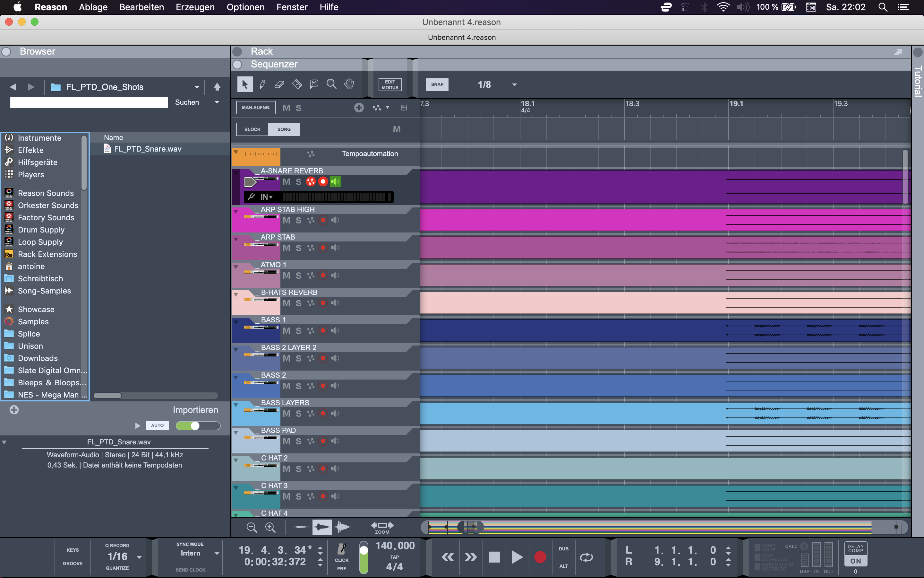The image size is (924, 578).
Task: Navigate back in the Browser
Action: (13, 87)
